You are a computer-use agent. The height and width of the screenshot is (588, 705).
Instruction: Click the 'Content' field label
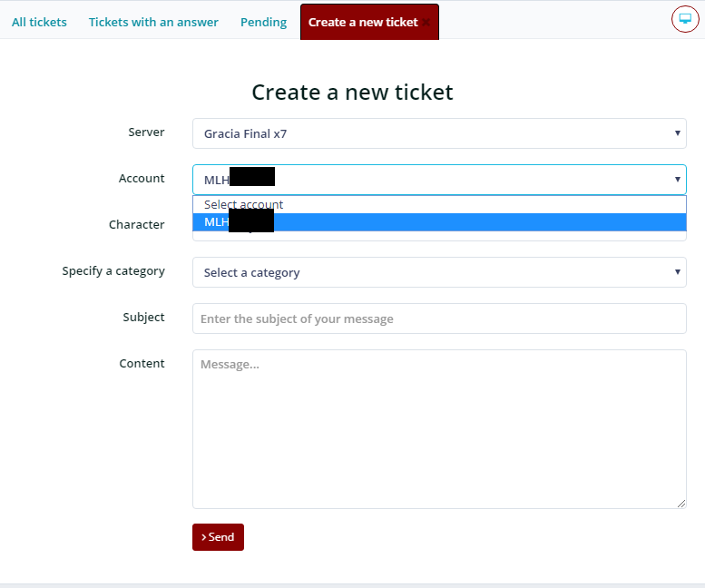point(142,364)
